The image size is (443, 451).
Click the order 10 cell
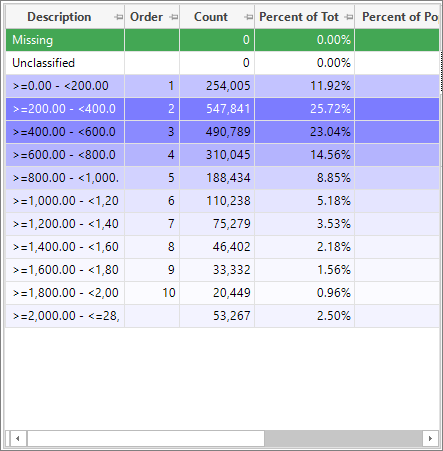[152, 293]
